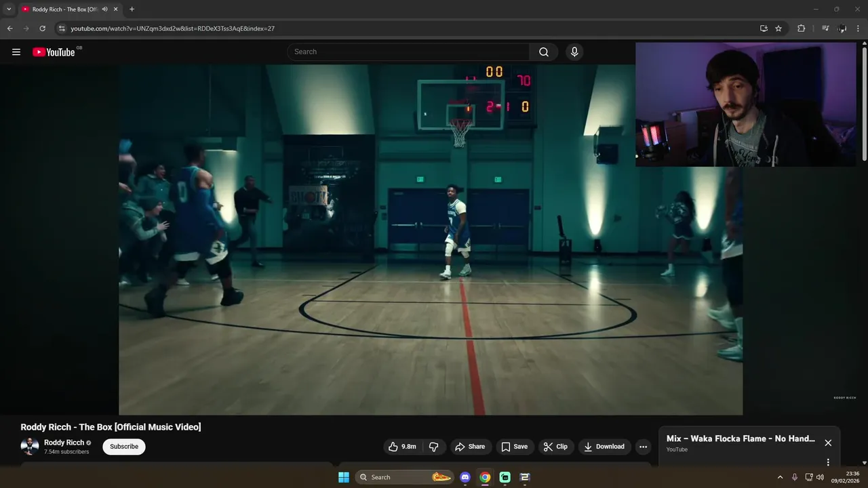Screen dimensions: 868x488
Task: Click the YouTube search text field
Action: (x=409, y=52)
